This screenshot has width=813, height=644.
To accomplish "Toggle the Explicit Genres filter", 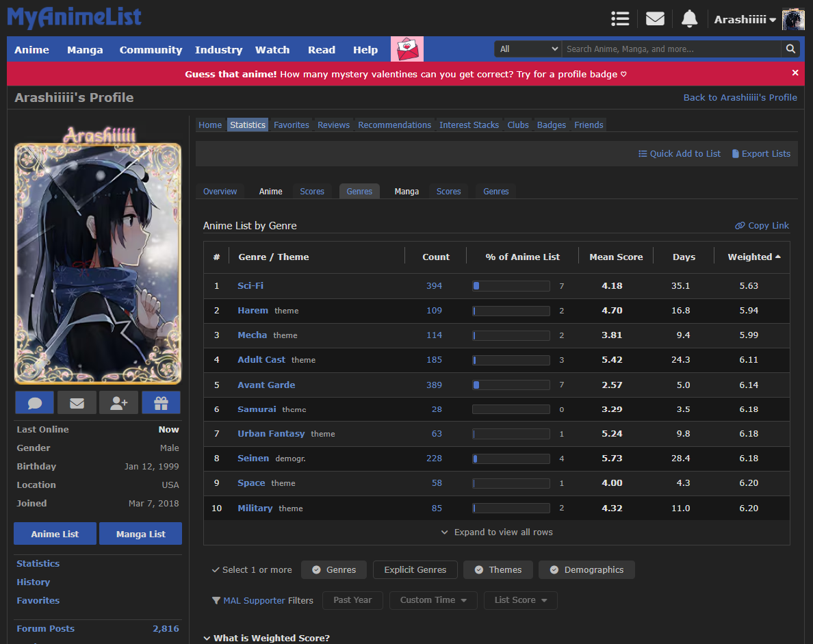I will [415, 569].
